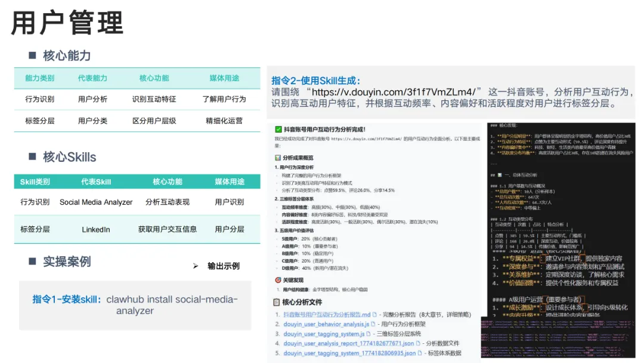Click the Skill类别 column header
This screenshot has width=644, height=363.
[35, 181]
